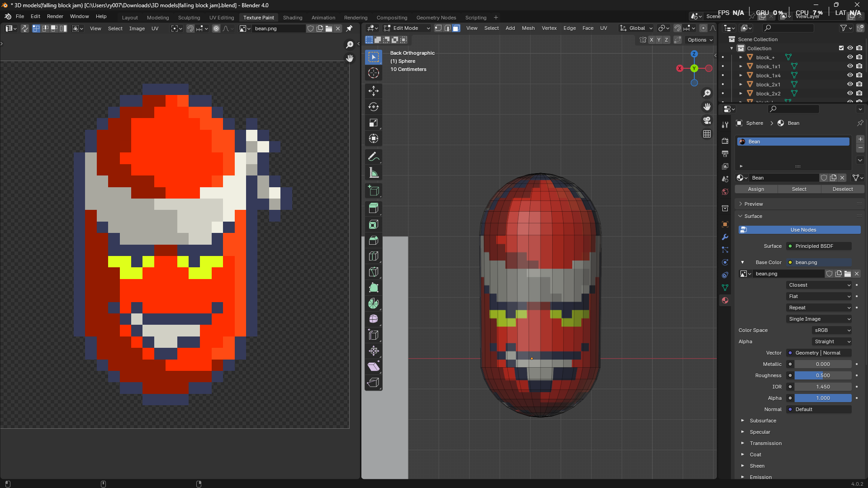Toggle visibility of block_2x2

[x=850, y=94]
